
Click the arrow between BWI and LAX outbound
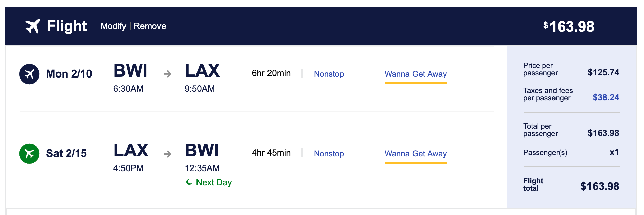coord(167,74)
